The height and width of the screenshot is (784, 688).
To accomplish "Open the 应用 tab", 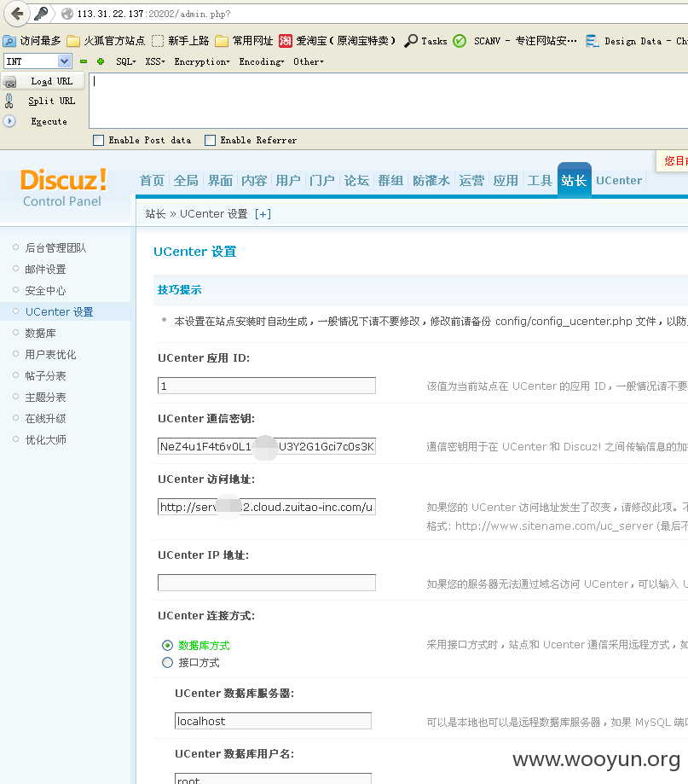I will (x=506, y=181).
